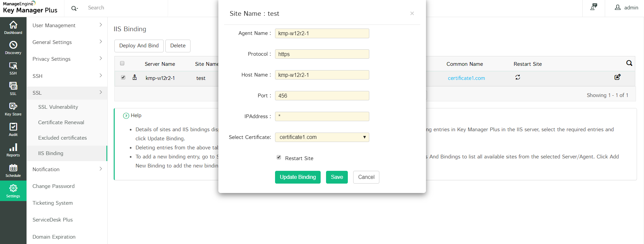Click the Update Binding button
The height and width of the screenshot is (244, 644).
pyautogui.click(x=298, y=177)
